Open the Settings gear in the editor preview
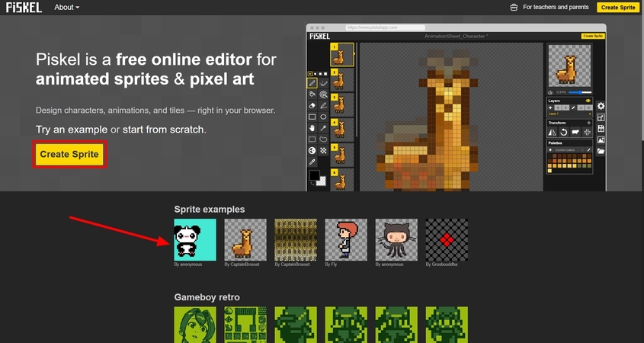The height and width of the screenshot is (343, 644). click(601, 106)
